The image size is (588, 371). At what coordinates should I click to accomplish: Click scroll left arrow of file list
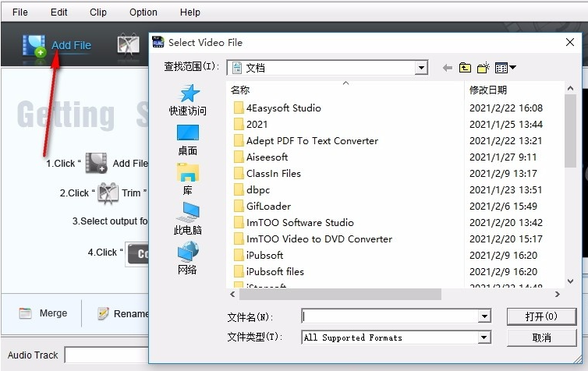(x=232, y=294)
